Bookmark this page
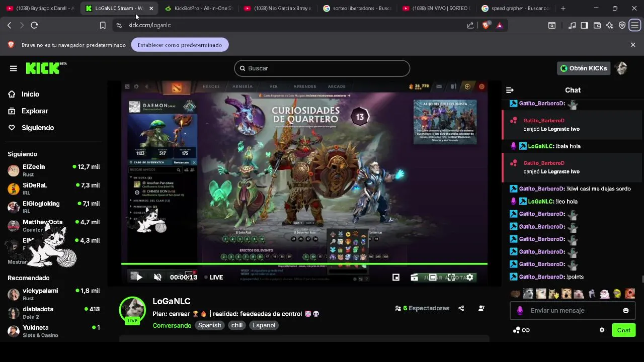The height and width of the screenshot is (362, 644). [x=103, y=25]
